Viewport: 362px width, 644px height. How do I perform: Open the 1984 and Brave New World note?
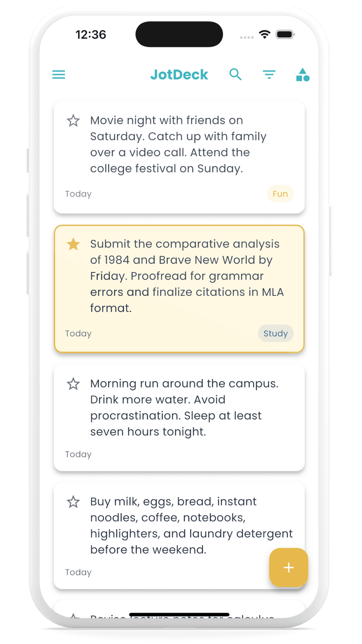click(x=179, y=289)
